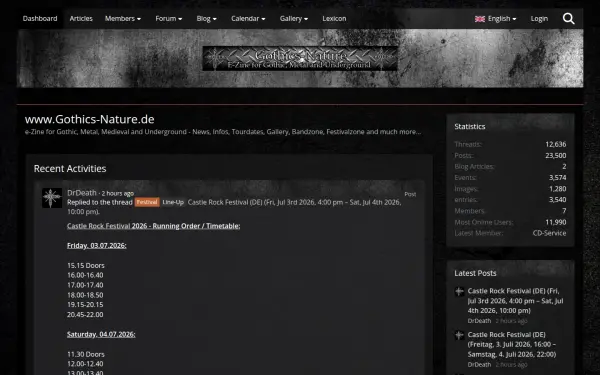This screenshot has height=375, width=600.
Task: Open DrDeath's username in the activity entry
Action: pyautogui.click(x=82, y=193)
